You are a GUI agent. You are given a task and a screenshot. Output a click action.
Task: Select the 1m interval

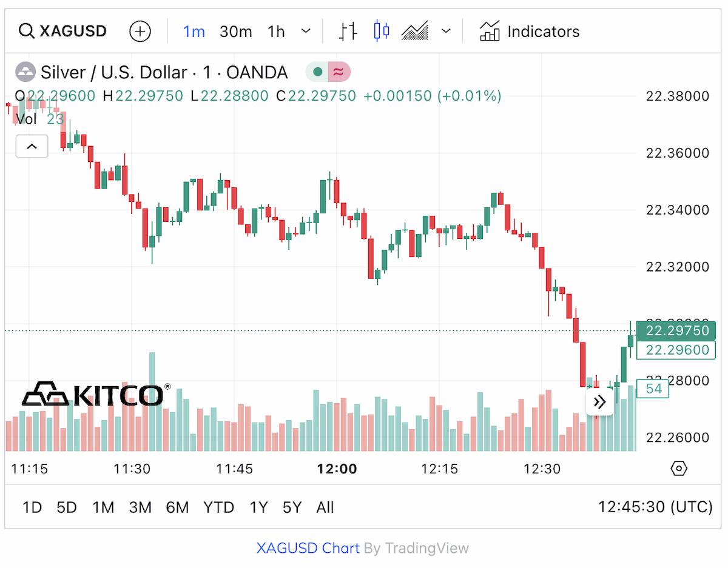point(194,32)
